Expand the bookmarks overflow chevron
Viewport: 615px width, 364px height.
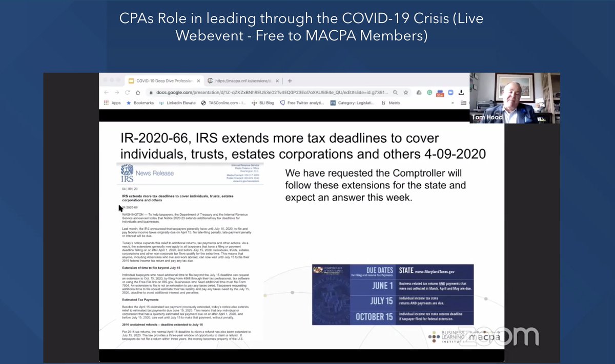click(453, 102)
